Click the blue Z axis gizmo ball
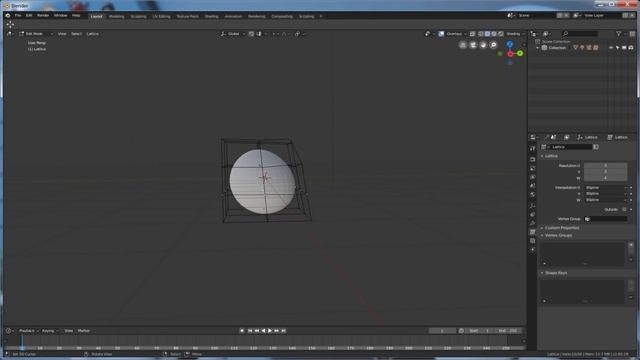 pos(510,44)
